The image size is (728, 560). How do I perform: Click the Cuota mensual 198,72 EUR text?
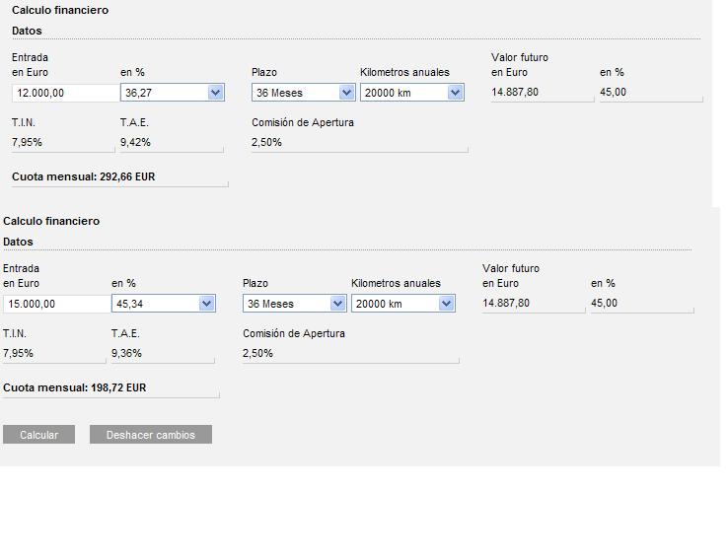click(x=75, y=387)
